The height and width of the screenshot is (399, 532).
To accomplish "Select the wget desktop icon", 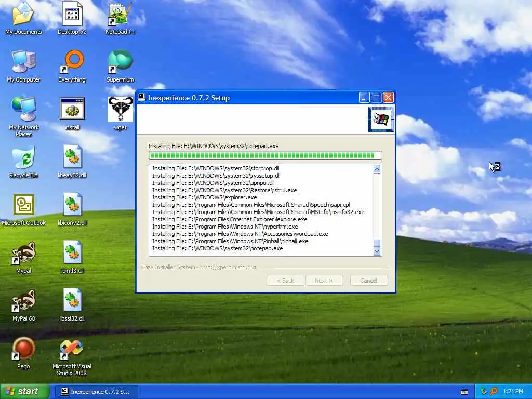I will (120, 114).
